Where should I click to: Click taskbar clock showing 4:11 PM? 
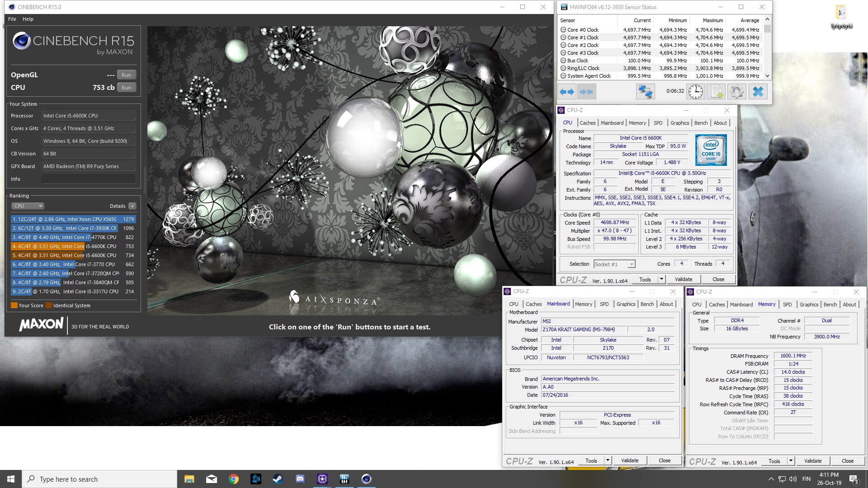pyautogui.click(x=829, y=479)
